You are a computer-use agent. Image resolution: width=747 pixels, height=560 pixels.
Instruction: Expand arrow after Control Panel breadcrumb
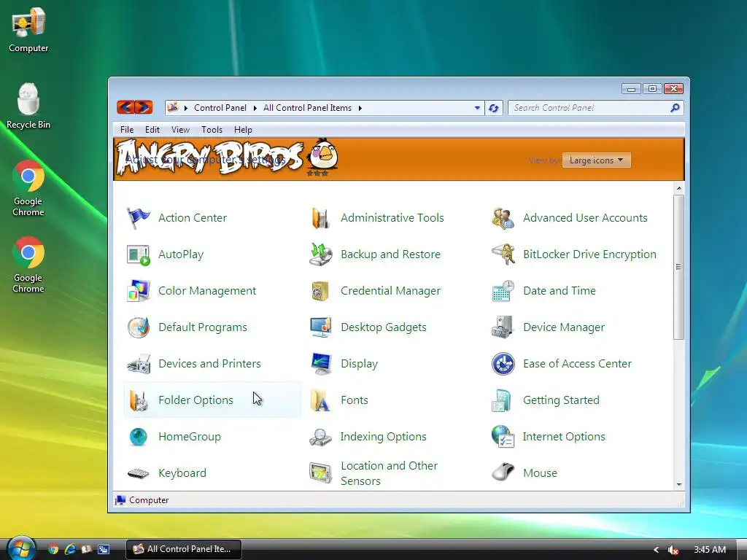(255, 108)
